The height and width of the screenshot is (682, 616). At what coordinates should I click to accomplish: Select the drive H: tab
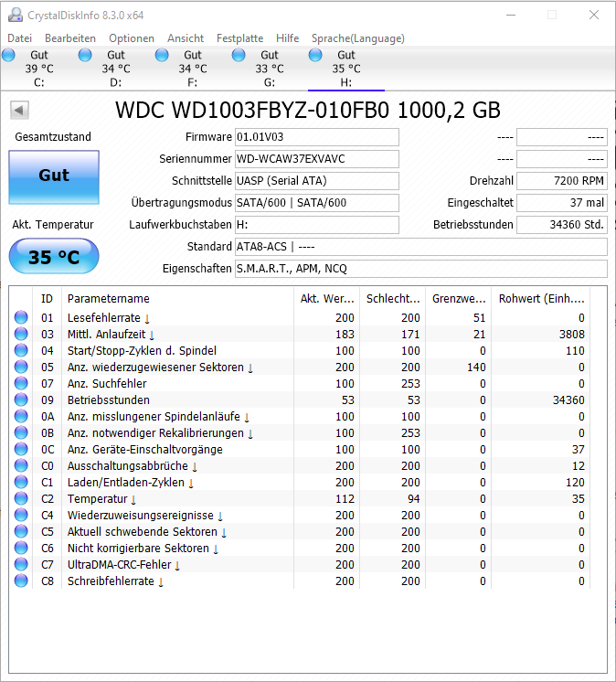pos(346,69)
